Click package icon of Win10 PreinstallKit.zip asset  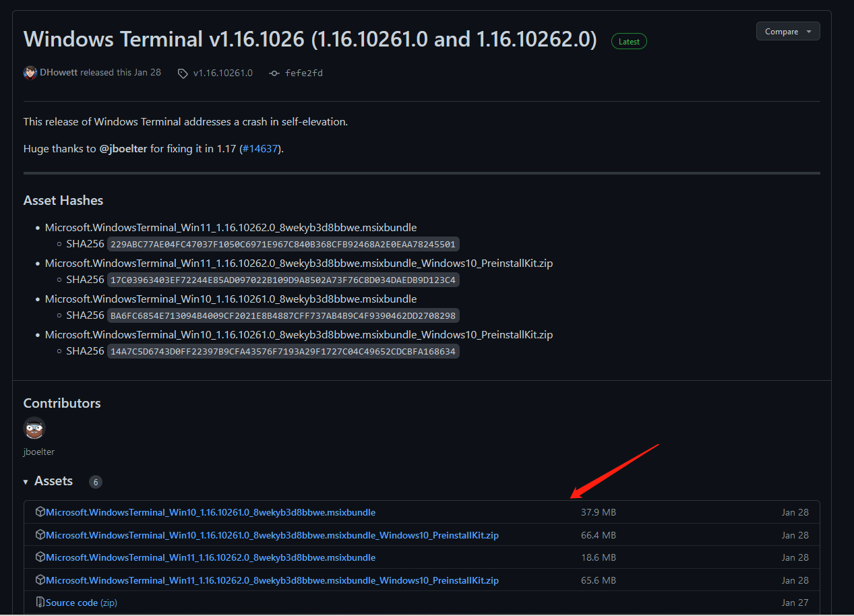click(40, 535)
